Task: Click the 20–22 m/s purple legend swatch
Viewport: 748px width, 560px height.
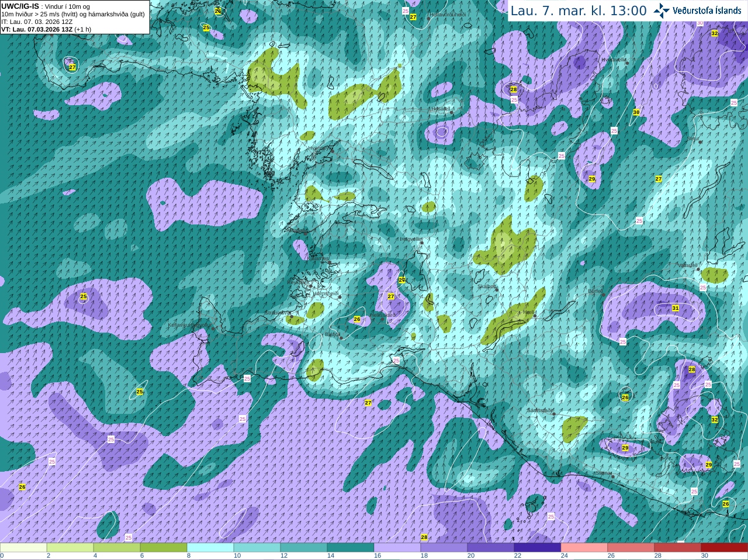Action: 491,548
